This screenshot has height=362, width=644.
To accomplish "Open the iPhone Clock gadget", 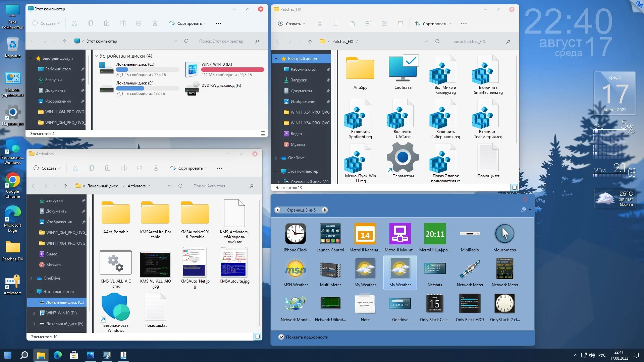I will point(295,234).
